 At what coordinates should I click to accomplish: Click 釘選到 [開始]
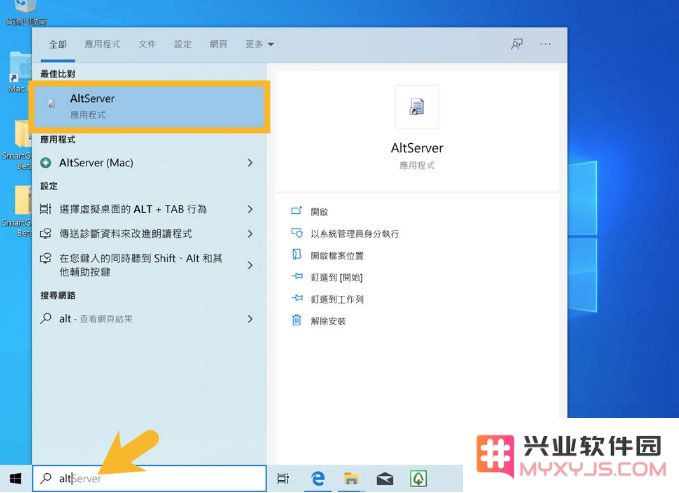[x=336, y=277]
